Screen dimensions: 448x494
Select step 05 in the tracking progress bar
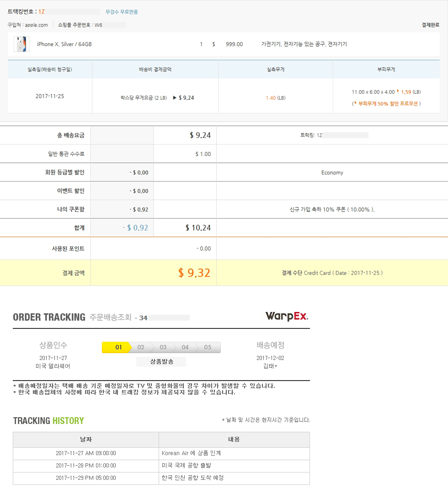click(x=208, y=347)
